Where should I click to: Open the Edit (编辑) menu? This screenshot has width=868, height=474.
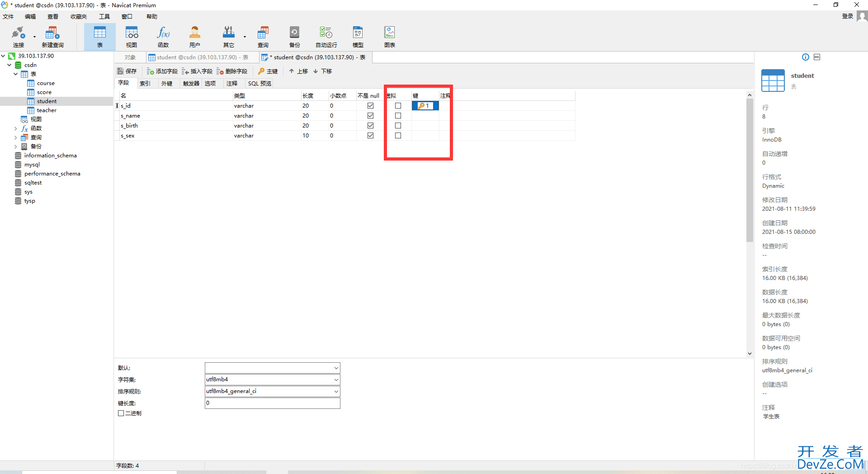(30, 17)
